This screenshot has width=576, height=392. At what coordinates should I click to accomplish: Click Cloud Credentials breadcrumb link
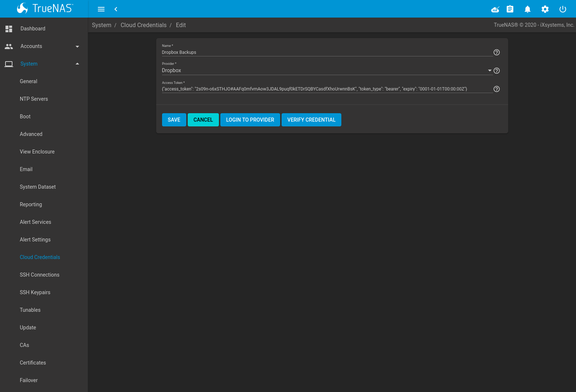pos(143,25)
